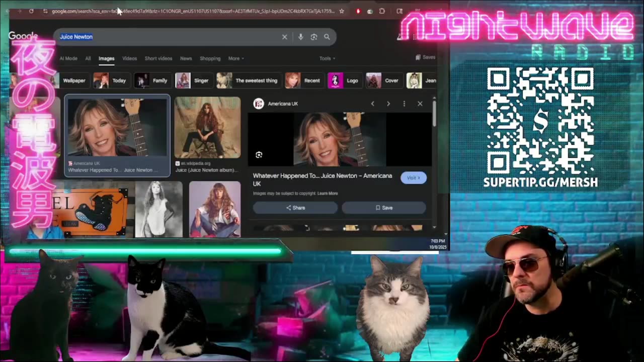Filter images by Family chip

tap(151, 80)
